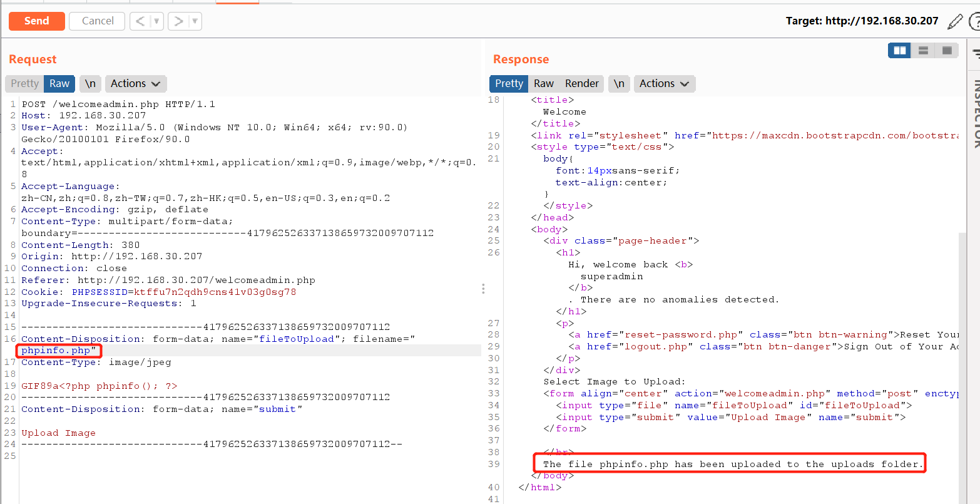Screen dimensions: 980x504
Task: Select top-bottom stacked layout icon
Action: tap(923, 51)
